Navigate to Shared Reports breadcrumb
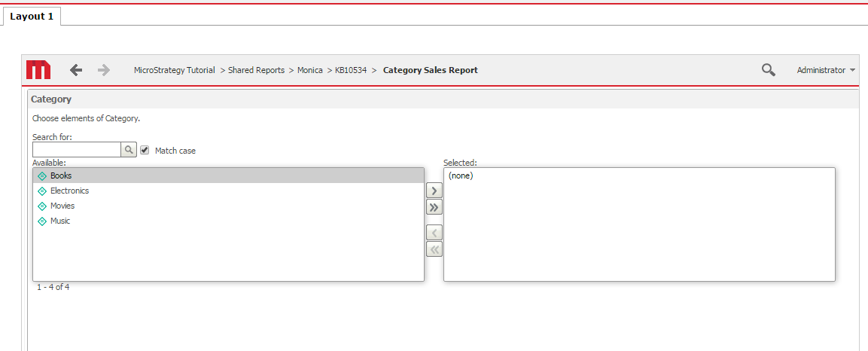Image resolution: width=868 pixels, height=351 pixels. point(256,70)
